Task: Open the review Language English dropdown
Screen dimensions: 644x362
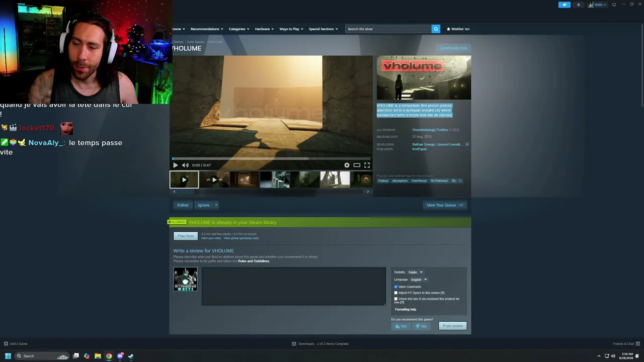Action: pyautogui.click(x=419, y=280)
